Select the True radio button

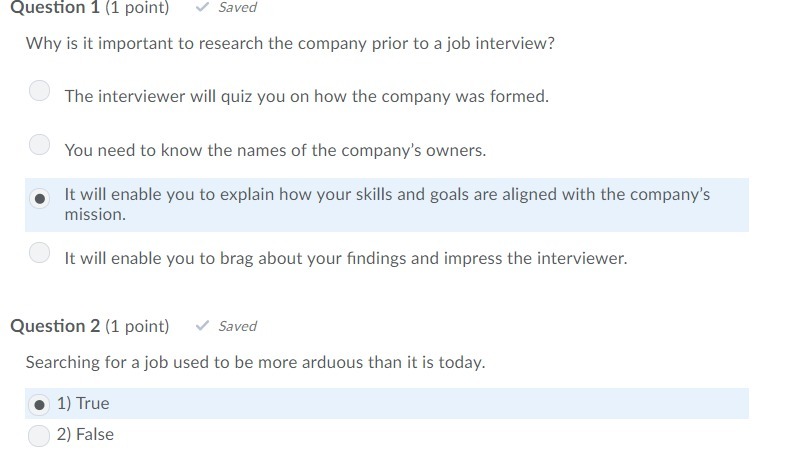tap(39, 404)
